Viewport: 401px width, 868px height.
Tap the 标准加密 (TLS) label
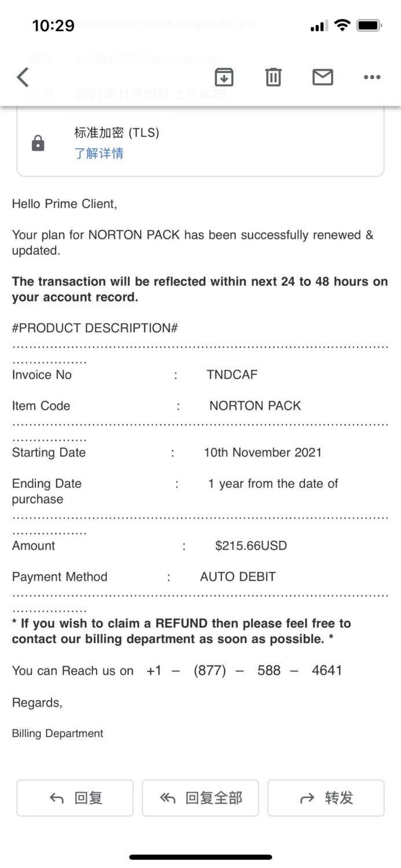(117, 133)
